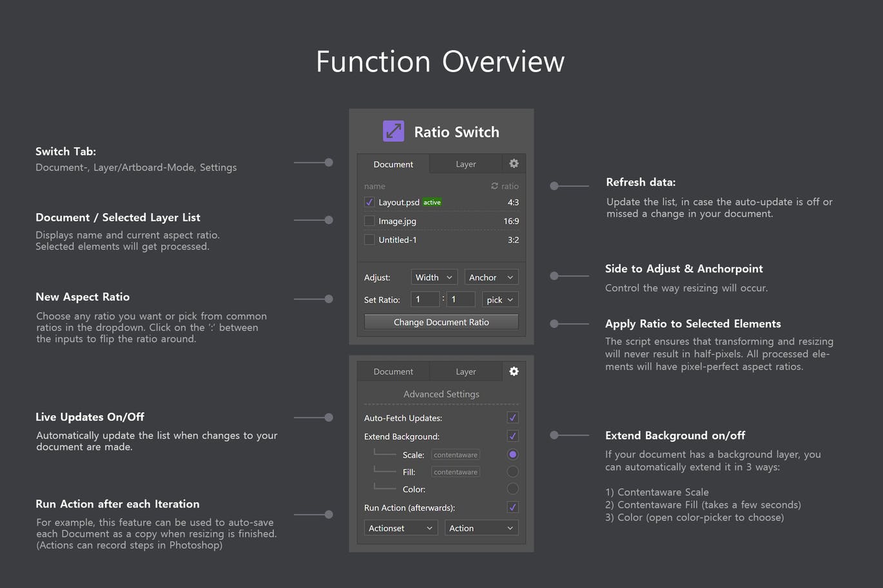Uncheck Layout.psd in the document list
Screen dimensions: 883x588
tap(369, 202)
